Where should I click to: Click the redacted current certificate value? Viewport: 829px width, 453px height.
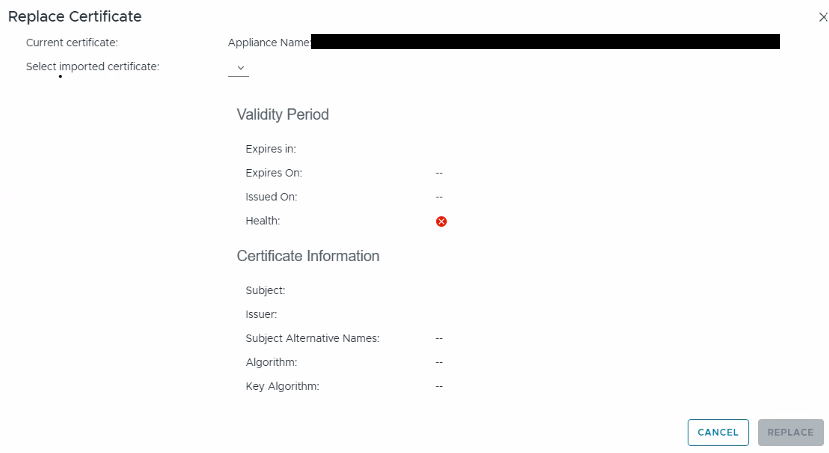(x=545, y=42)
